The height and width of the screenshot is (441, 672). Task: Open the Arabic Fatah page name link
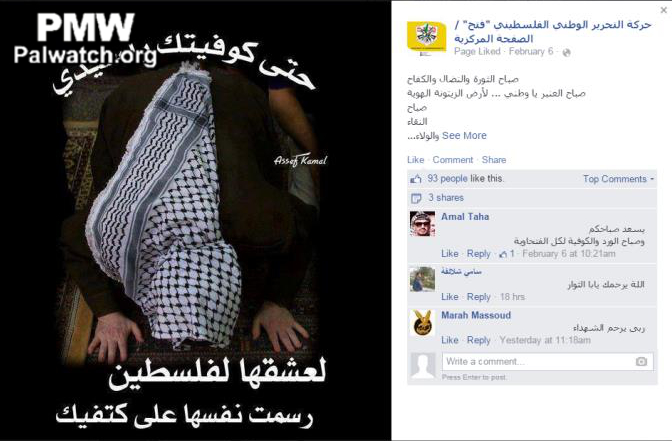[x=553, y=31]
